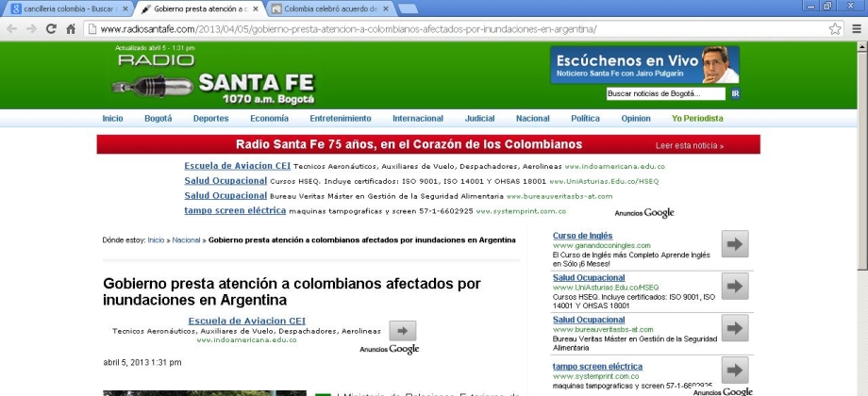The image size is (868, 396).
Task: Click the vertical scrollbar thumb
Action: coord(862,160)
